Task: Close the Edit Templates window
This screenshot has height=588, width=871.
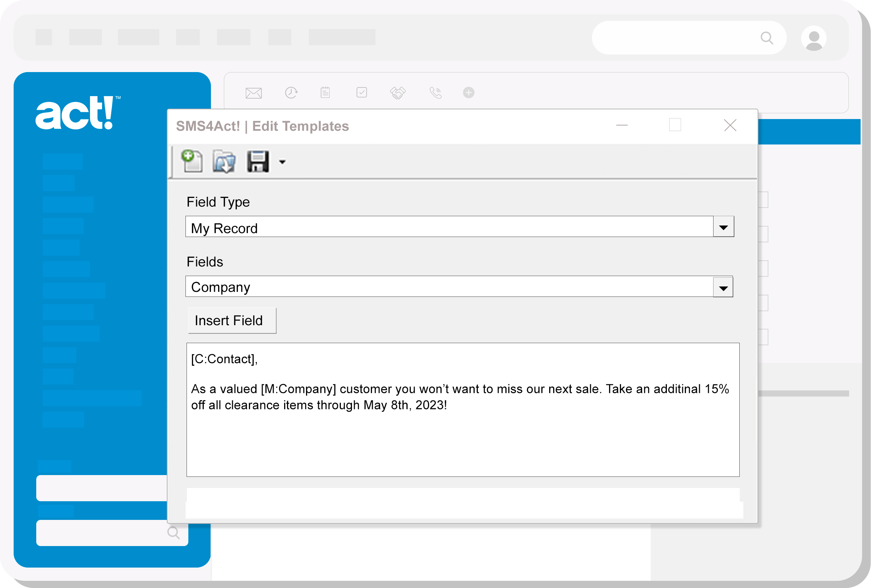Action: (730, 125)
